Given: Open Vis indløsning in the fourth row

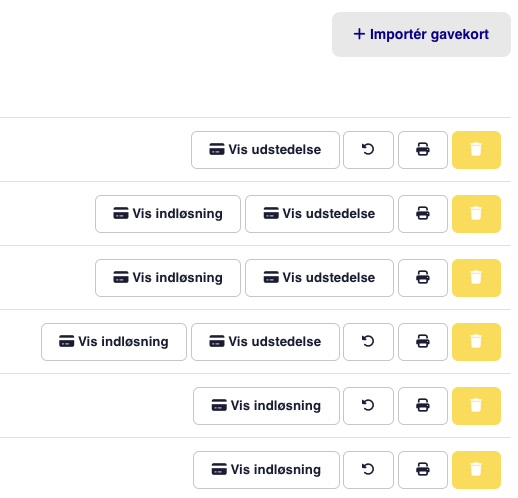Looking at the screenshot, I should click(114, 342).
